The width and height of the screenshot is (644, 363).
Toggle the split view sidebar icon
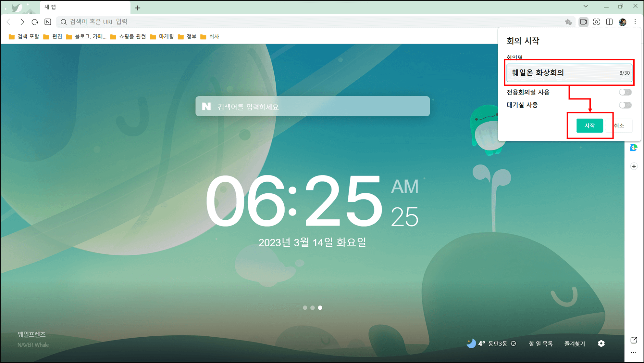point(609,22)
